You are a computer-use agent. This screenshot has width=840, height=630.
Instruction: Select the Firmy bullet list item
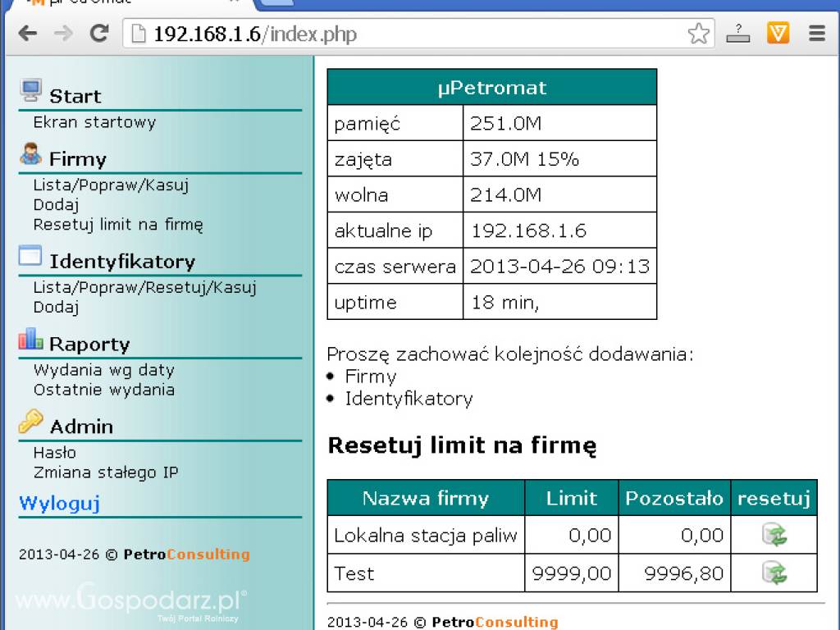pos(370,376)
